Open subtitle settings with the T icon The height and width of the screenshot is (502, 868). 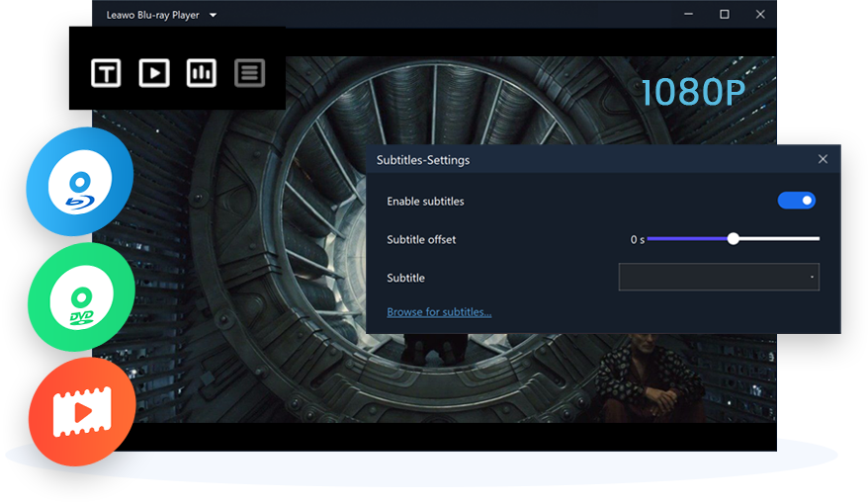click(x=106, y=72)
